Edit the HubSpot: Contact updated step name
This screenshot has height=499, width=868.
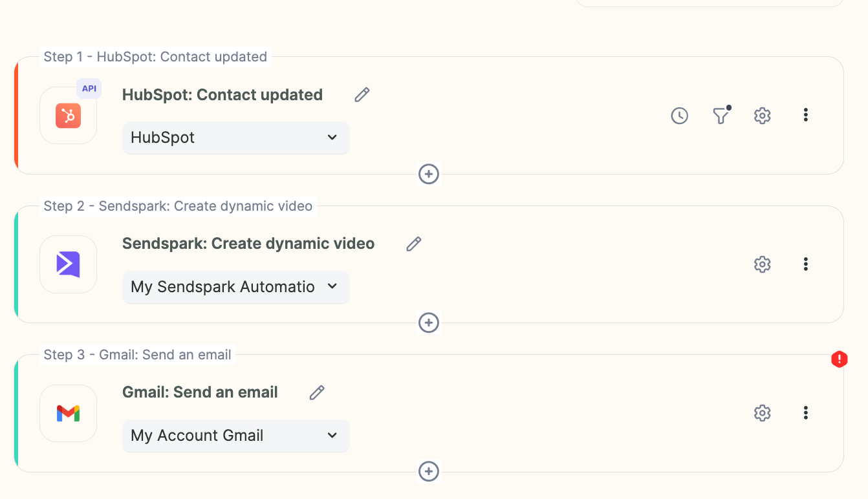362,95
